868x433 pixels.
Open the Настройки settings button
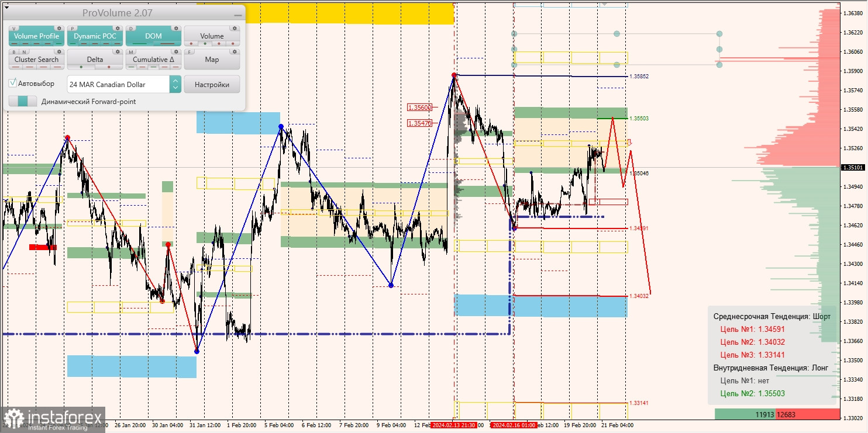coord(212,84)
